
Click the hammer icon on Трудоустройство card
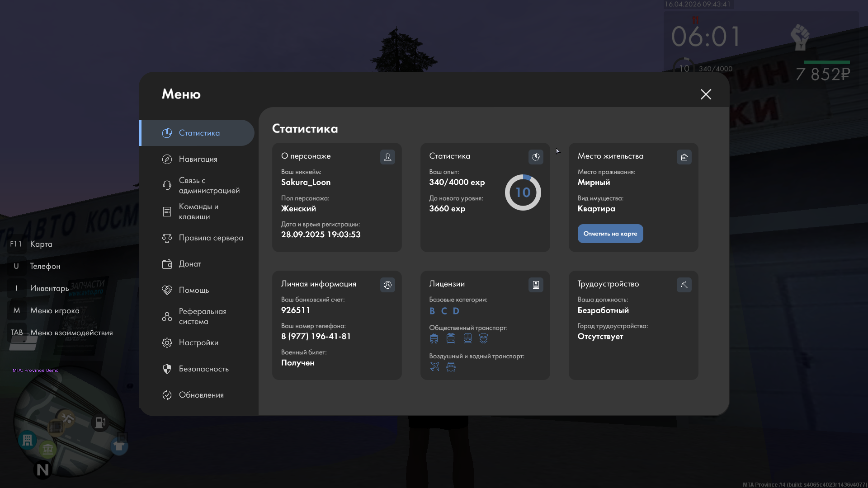pyautogui.click(x=684, y=285)
